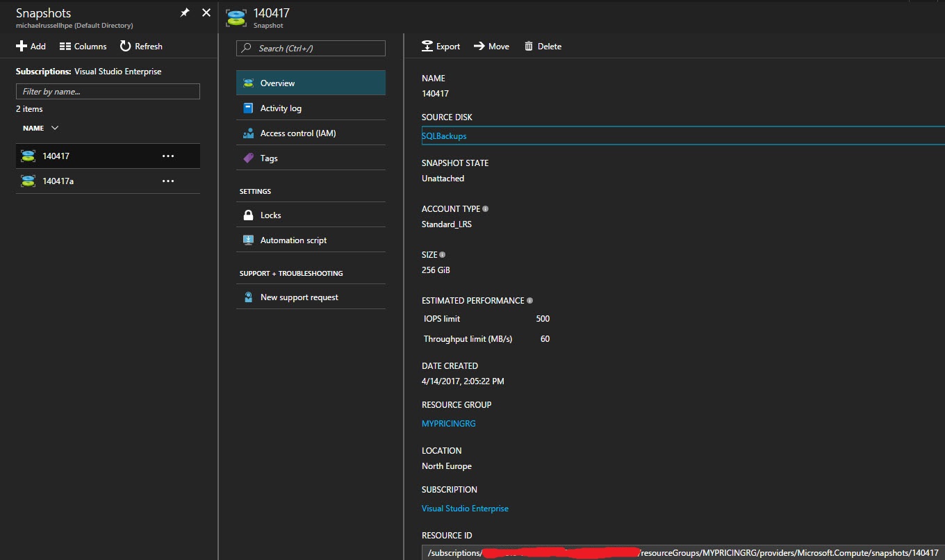This screenshot has height=560, width=945.
Task: Open context menu for 140417 row
Action: click(x=168, y=156)
